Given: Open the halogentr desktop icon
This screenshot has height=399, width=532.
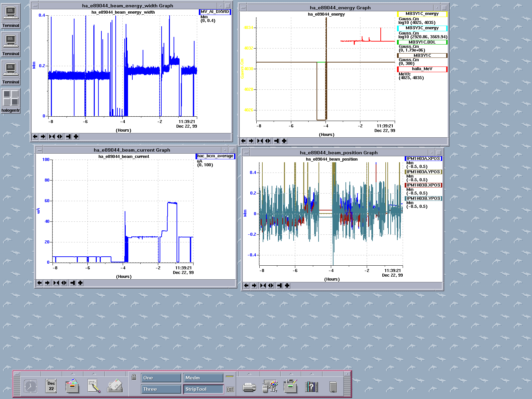Looking at the screenshot, I should coord(11,98).
